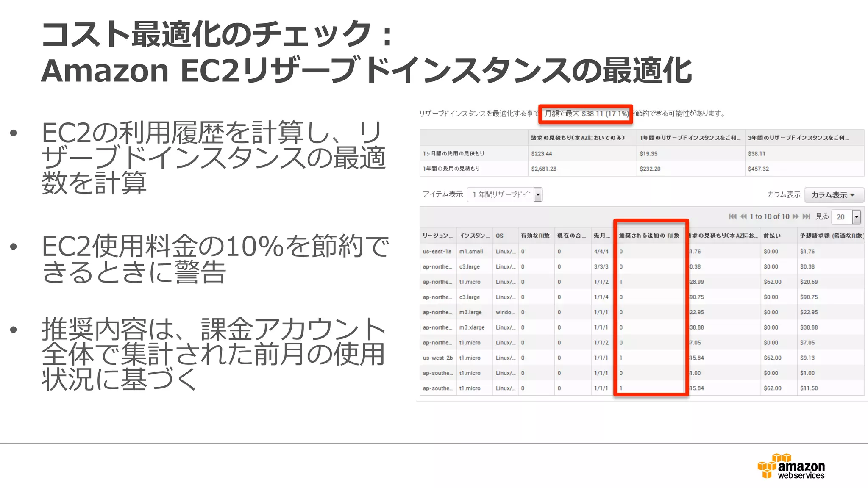Select the $9.13 predicted billing cell
Image resolution: width=868 pixels, height=488 pixels.
(831, 358)
